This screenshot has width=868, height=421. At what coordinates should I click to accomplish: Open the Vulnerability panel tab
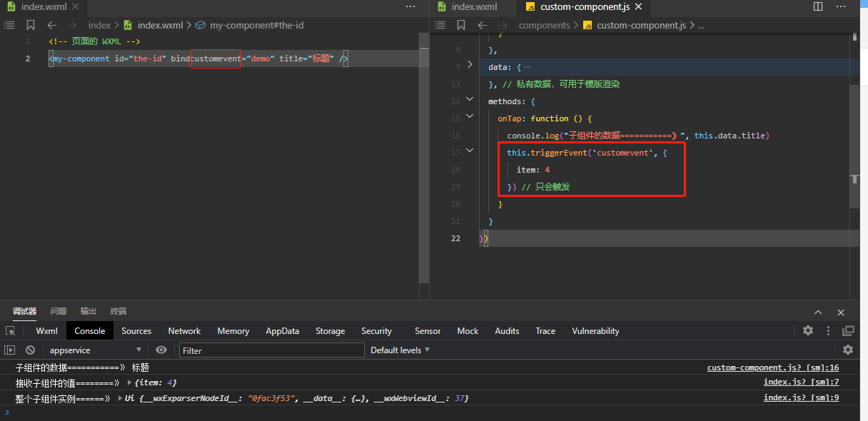tap(595, 331)
